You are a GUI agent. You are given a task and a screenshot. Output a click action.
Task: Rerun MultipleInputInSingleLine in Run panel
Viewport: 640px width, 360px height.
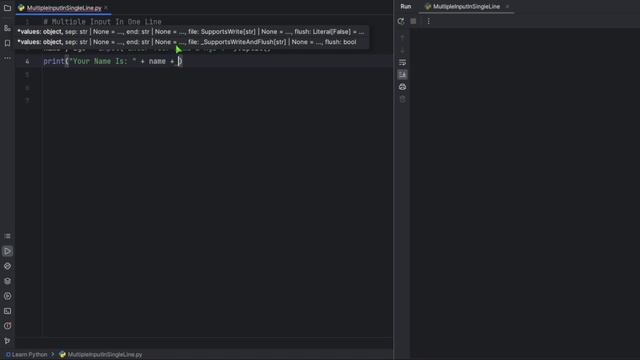coord(401,21)
